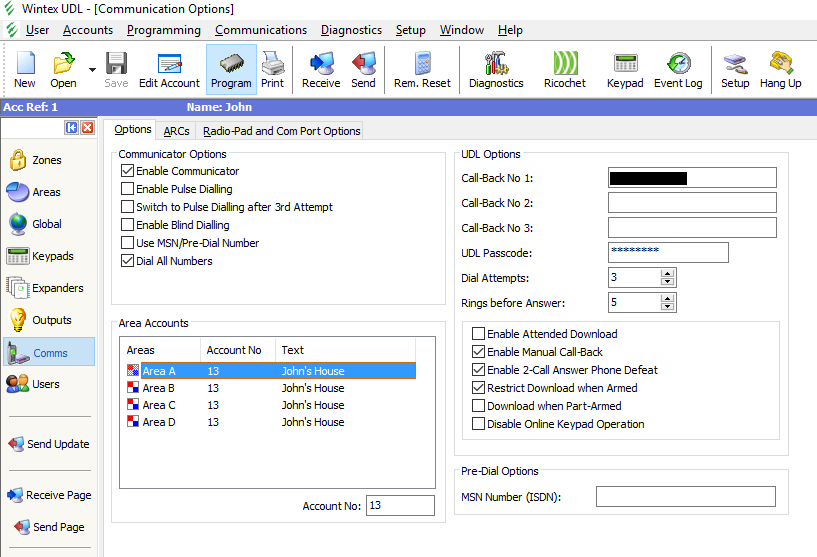Viewport: 817px width, 557px height.
Task: Decrease Rings before Answer value
Action: [668, 306]
